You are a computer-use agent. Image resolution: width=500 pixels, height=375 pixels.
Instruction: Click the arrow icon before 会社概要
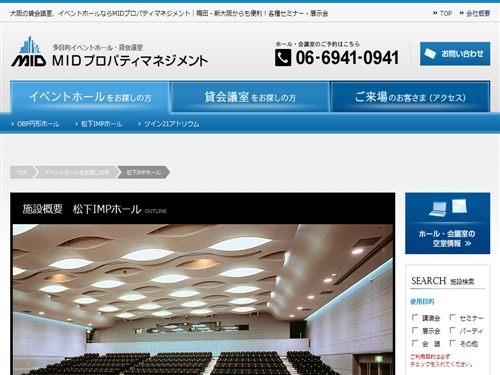[x=461, y=13]
